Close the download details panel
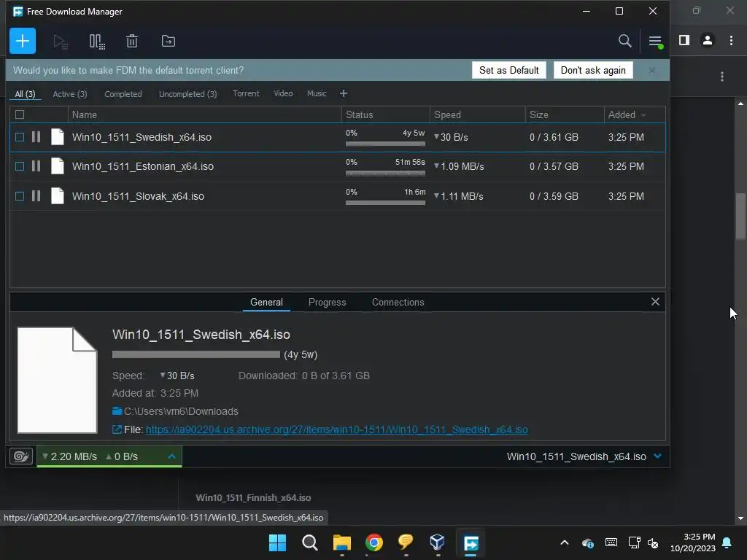 pos(655,301)
